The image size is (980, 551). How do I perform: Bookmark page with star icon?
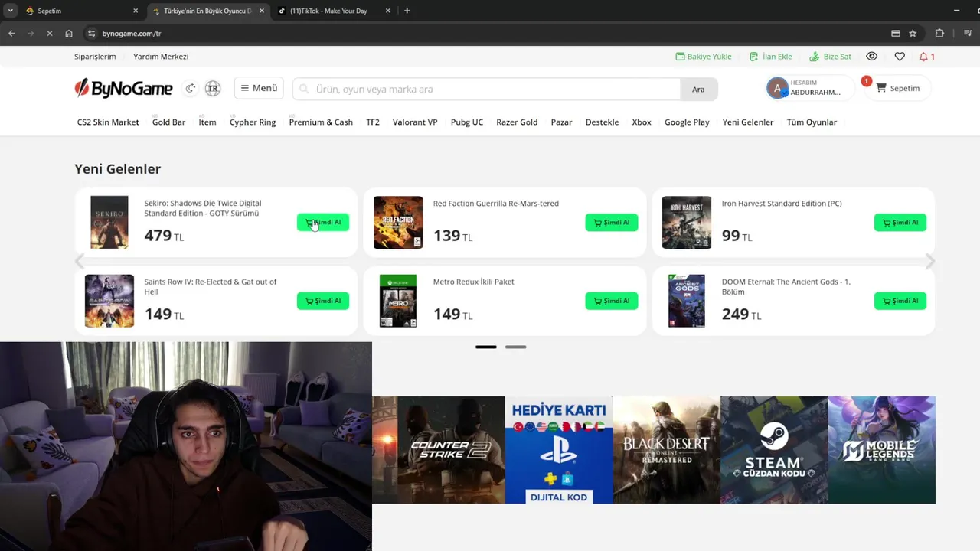point(913,34)
